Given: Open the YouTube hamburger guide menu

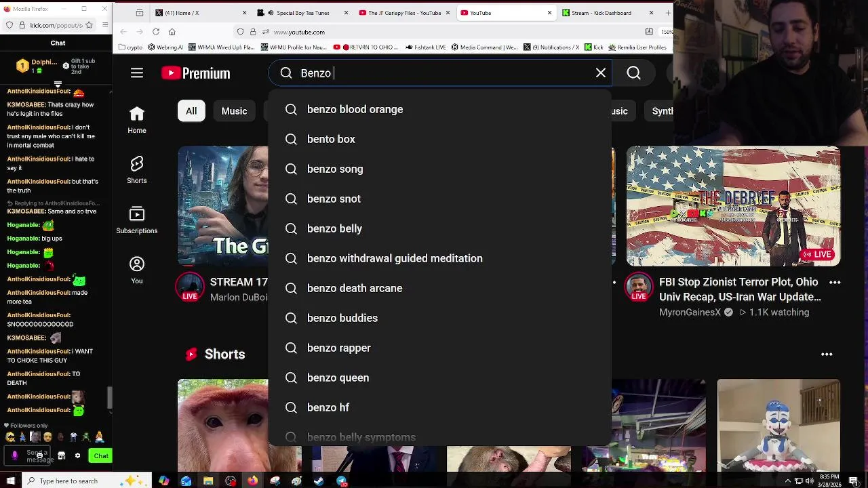Looking at the screenshot, I should (137, 73).
